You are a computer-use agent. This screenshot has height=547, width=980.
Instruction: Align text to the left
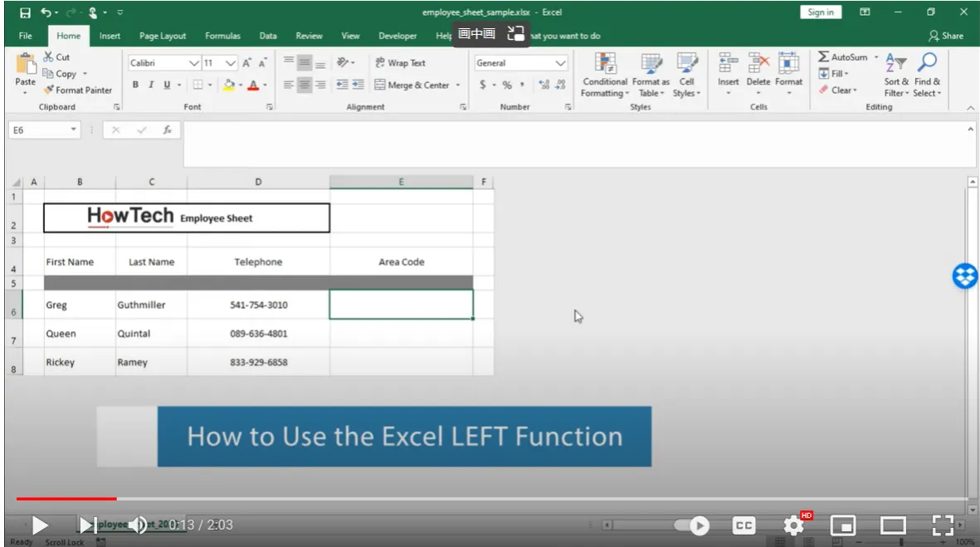(x=288, y=85)
